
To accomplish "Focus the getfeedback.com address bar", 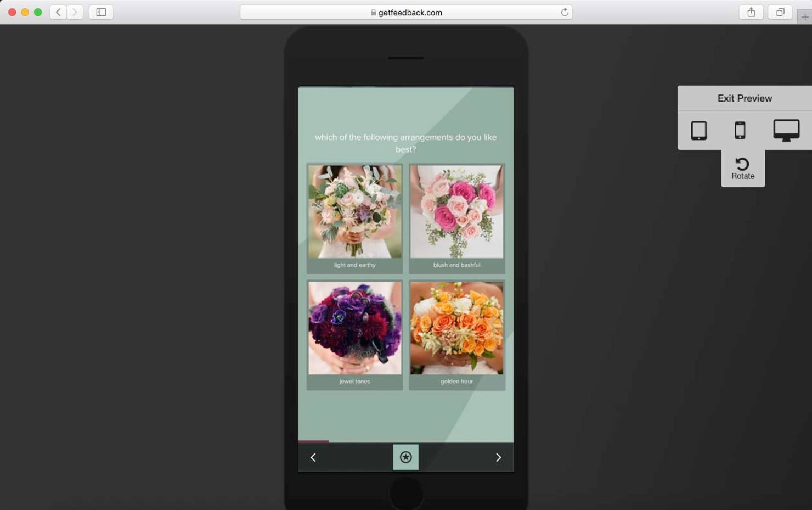I will point(406,12).
